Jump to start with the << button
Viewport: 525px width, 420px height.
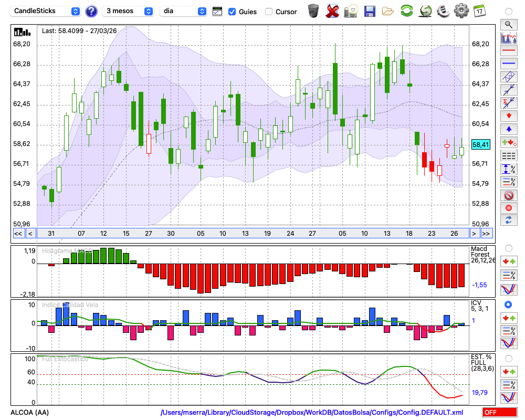[x=18, y=234]
